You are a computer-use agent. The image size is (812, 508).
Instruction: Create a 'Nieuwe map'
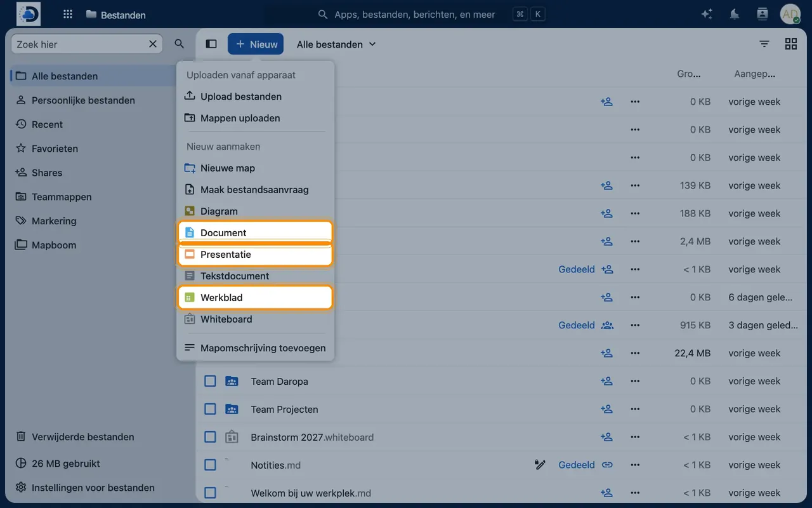click(x=255, y=168)
